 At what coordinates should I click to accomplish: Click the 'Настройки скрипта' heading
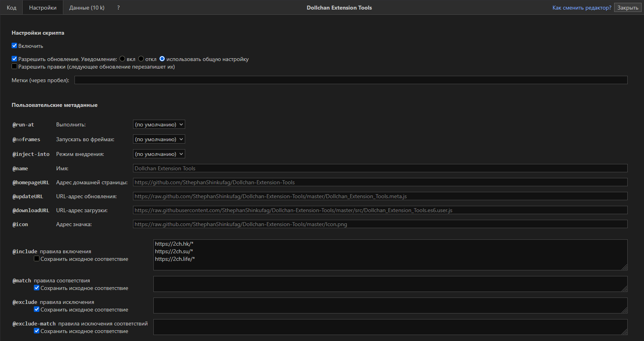pyautogui.click(x=38, y=33)
